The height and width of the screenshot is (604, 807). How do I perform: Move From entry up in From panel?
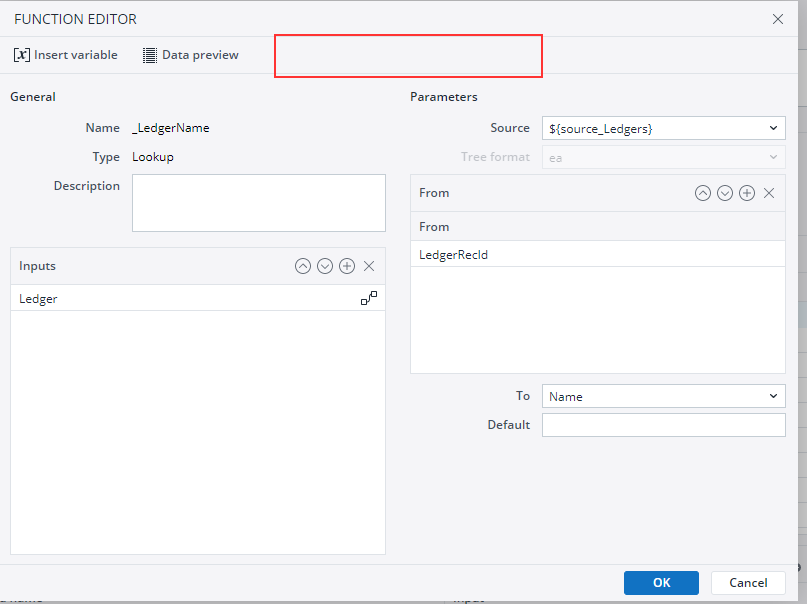coord(703,193)
